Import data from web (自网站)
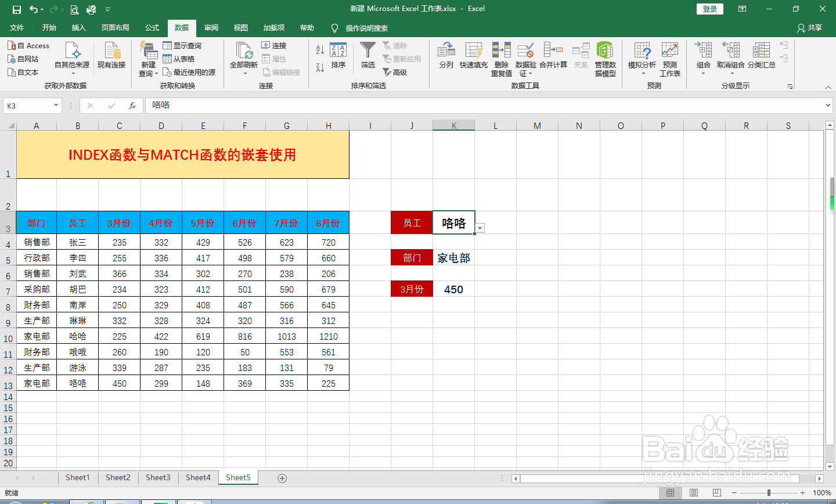The height and width of the screenshot is (504, 836). click(23, 59)
